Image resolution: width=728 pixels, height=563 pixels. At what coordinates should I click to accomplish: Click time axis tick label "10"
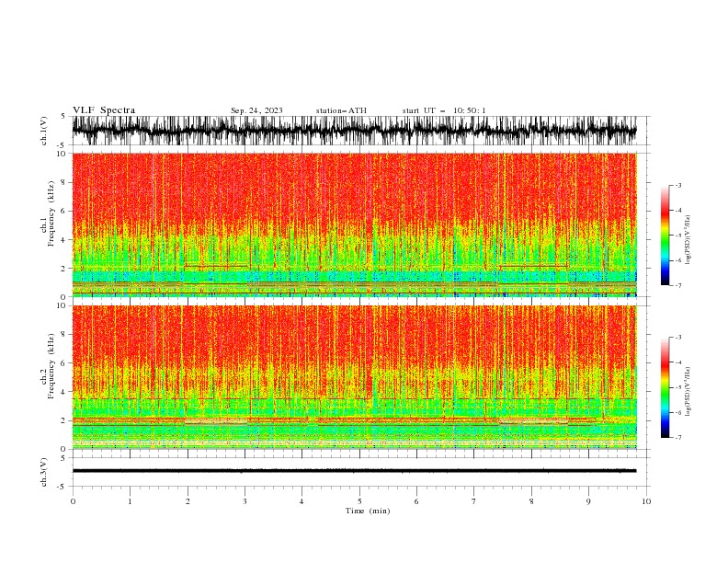(x=646, y=501)
